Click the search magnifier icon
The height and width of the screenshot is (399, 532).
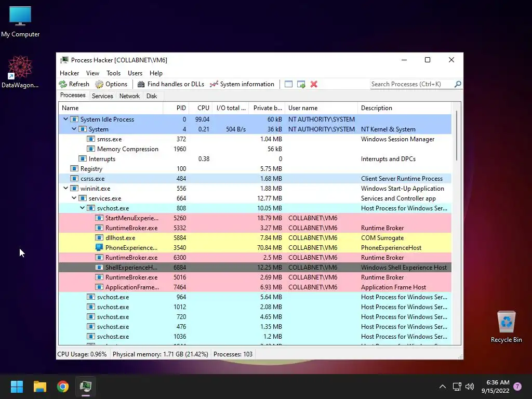(458, 84)
